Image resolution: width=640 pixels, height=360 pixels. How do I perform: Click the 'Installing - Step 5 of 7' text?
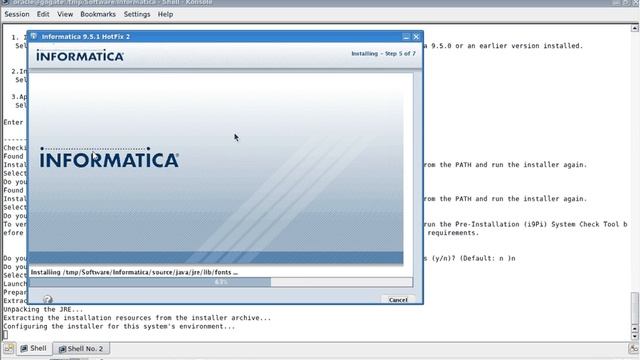pos(383,53)
